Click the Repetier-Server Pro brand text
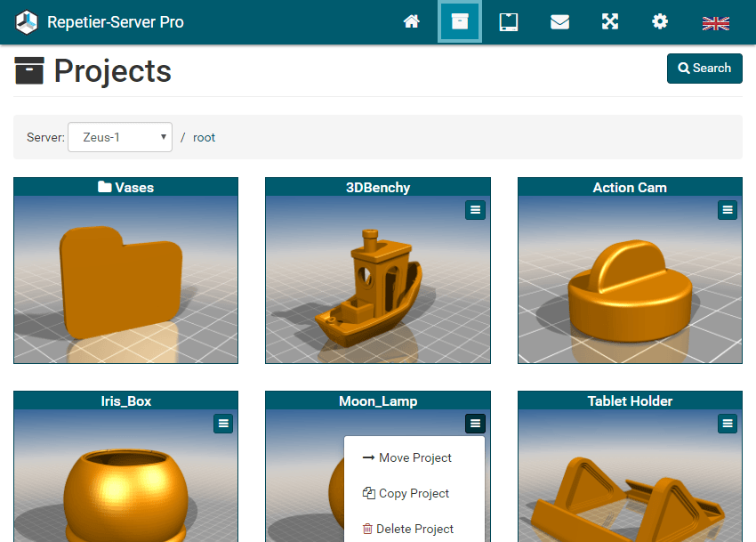756x542 pixels. [x=116, y=22]
